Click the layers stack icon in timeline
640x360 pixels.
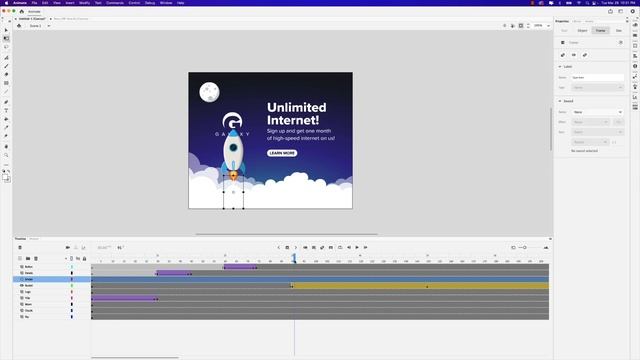[x=20, y=247]
